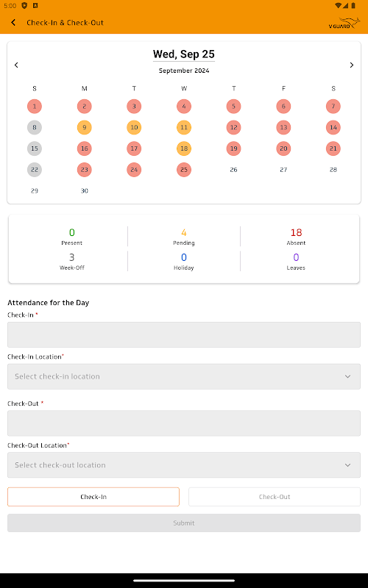Go to the next month arrow
The height and width of the screenshot is (588, 368).
pos(352,65)
